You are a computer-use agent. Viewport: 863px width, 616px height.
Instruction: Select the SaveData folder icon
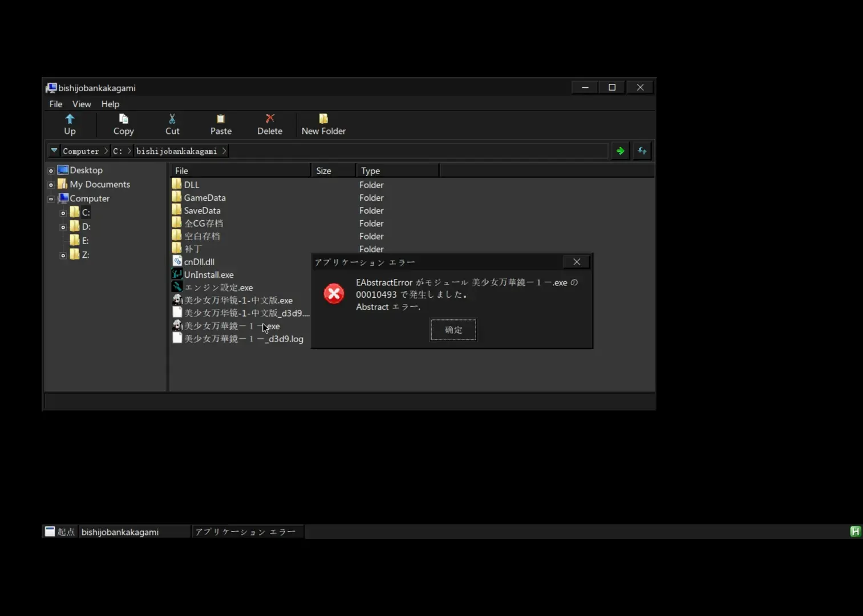tap(177, 210)
